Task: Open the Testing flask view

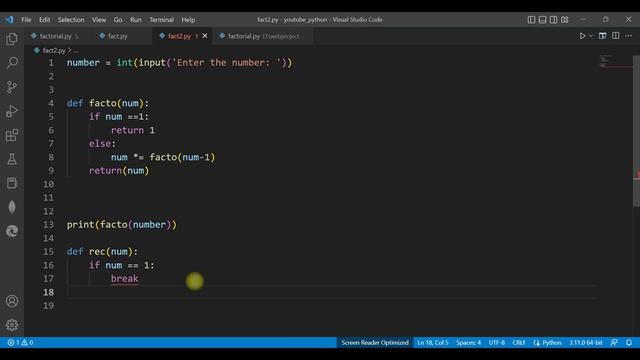Action: pyautogui.click(x=12, y=159)
